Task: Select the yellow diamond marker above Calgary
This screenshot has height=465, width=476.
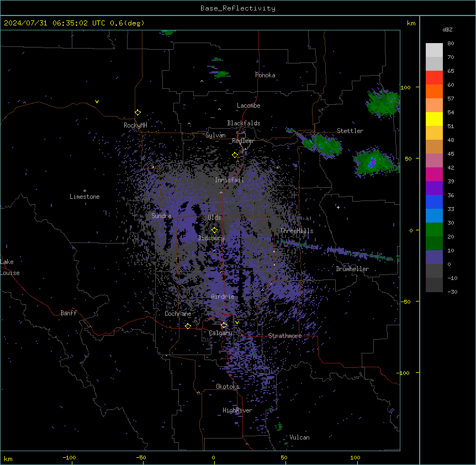Action: pos(224,325)
